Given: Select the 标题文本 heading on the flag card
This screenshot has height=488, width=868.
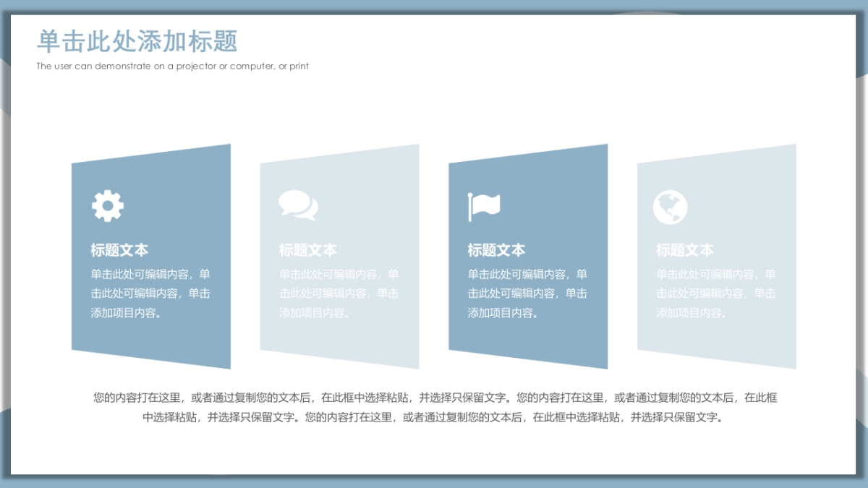Looking at the screenshot, I should (x=495, y=249).
